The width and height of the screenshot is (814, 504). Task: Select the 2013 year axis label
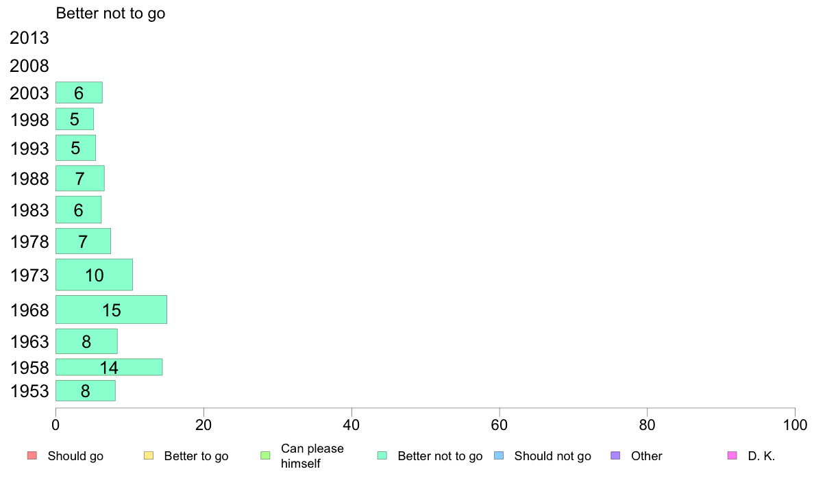29,38
